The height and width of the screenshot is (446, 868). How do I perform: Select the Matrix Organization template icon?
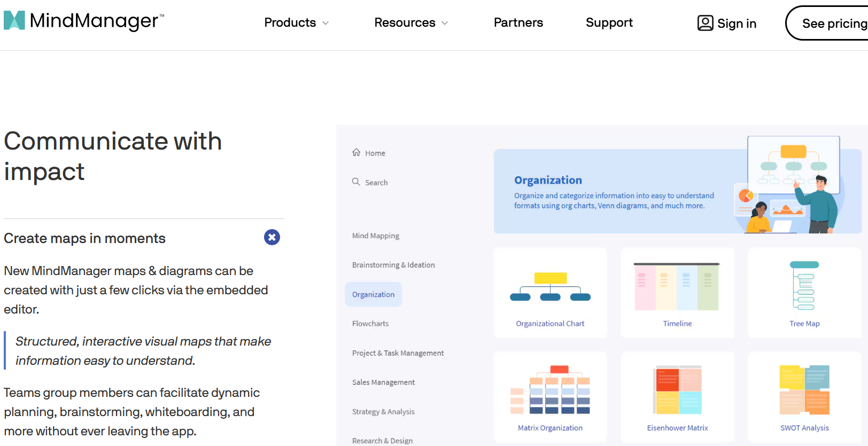(x=551, y=390)
